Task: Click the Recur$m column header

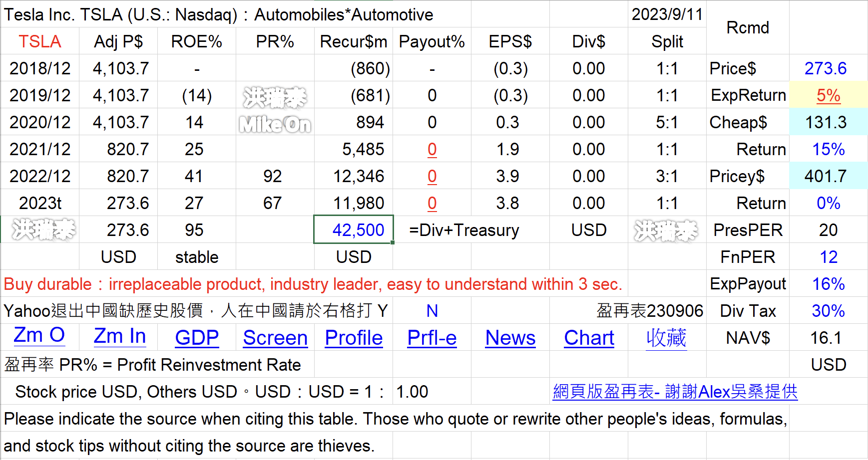Action: pos(354,41)
